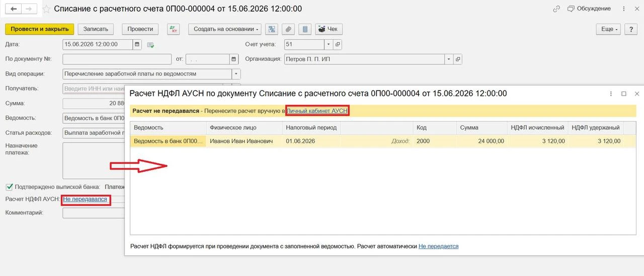Image resolution: width=644 pixels, height=276 pixels.
Task: Open the report list icon beside paperclip
Action: (x=304, y=29)
